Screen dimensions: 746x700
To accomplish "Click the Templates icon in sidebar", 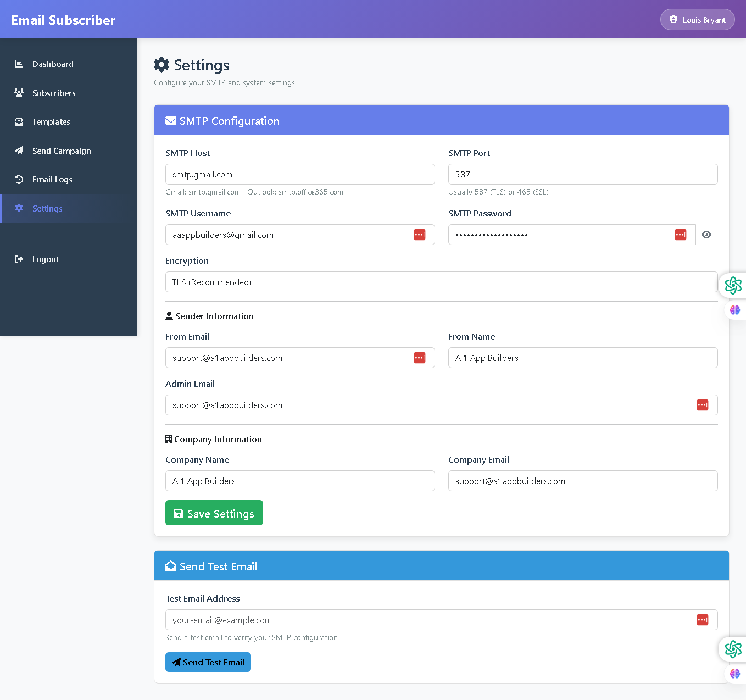I will pos(19,121).
